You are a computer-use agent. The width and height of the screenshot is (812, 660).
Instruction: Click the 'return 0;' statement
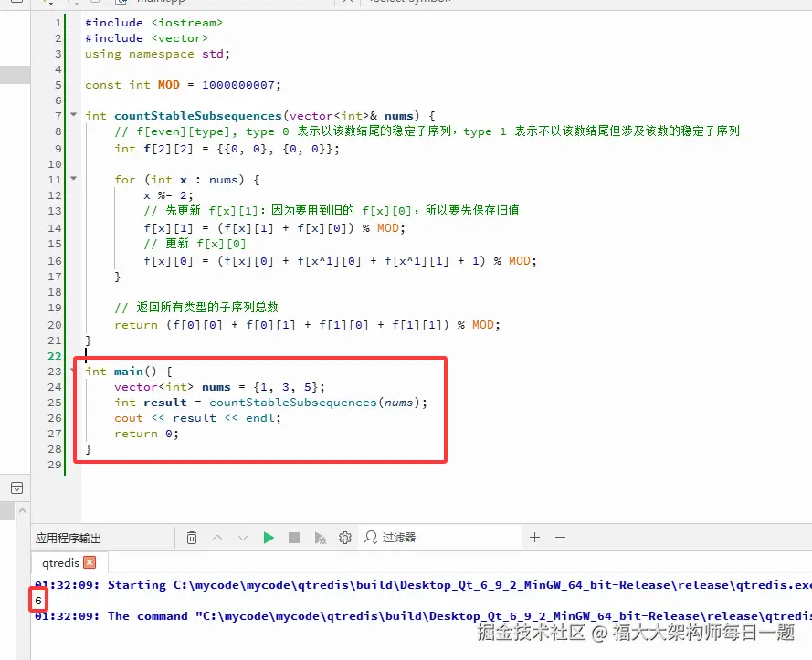click(x=146, y=434)
